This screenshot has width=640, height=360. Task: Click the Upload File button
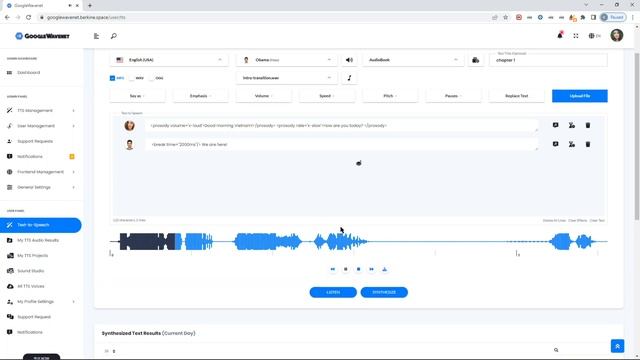coord(580,96)
